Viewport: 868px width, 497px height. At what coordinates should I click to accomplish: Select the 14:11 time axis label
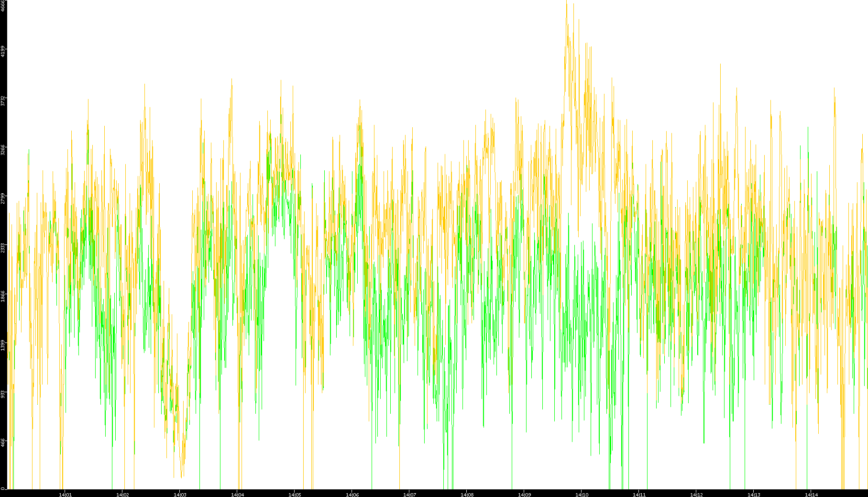[639, 495]
